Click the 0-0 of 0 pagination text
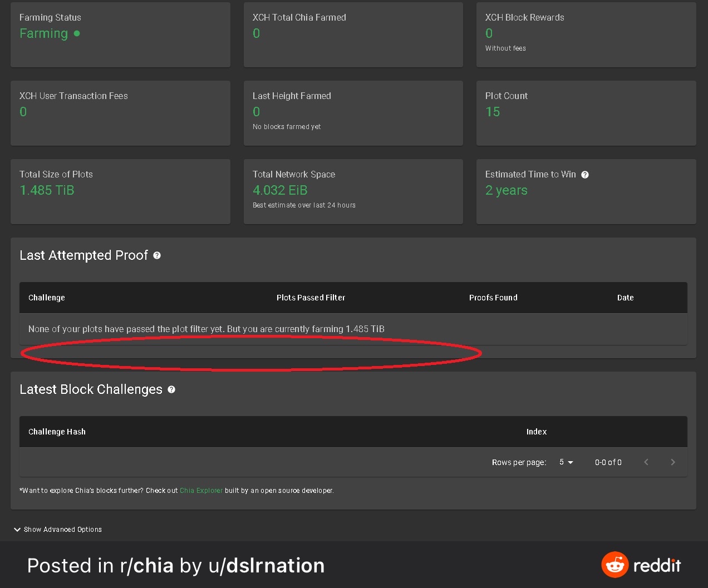 pos(608,462)
